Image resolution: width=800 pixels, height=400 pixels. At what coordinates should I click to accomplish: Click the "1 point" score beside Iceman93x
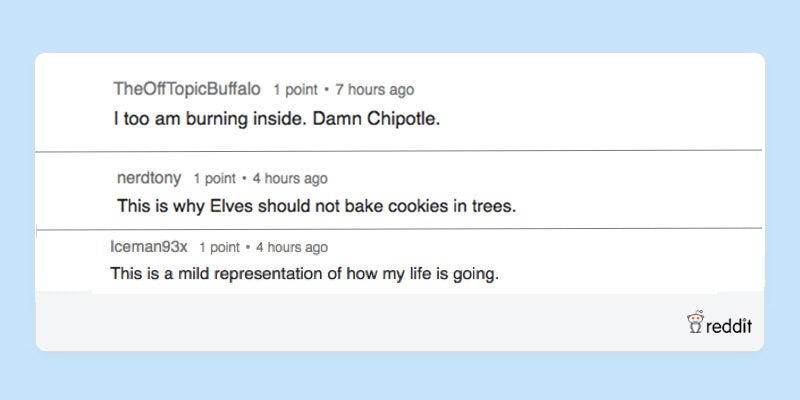tap(219, 247)
